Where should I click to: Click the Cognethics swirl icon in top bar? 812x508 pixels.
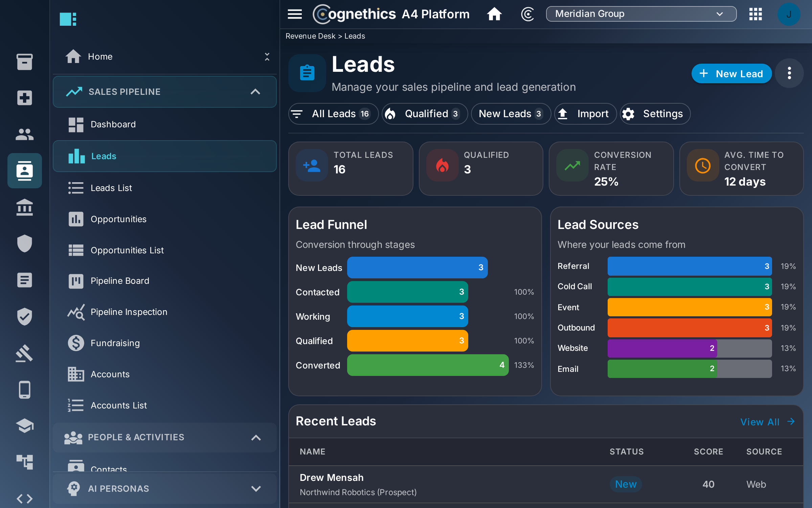[527, 14]
